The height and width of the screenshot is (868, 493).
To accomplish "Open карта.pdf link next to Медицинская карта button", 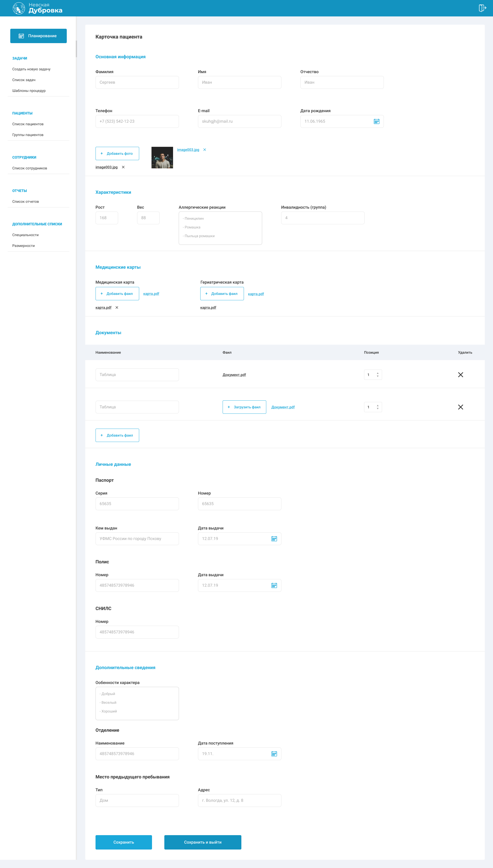I will tap(151, 294).
